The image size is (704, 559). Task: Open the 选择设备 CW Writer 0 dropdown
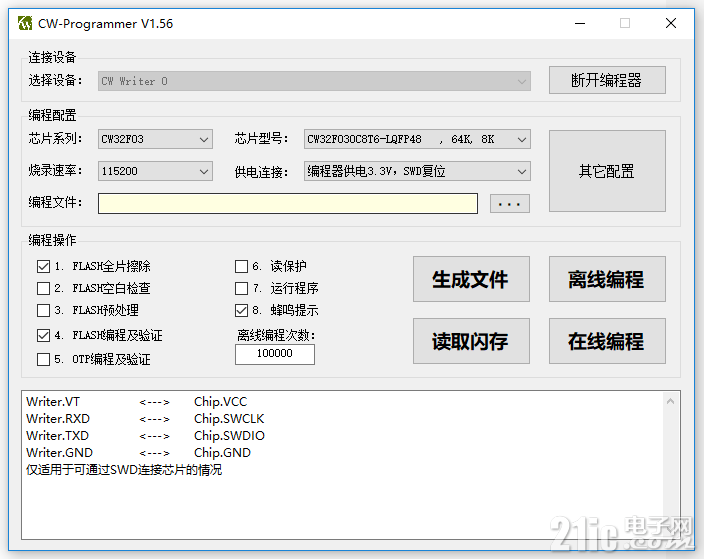[x=314, y=81]
